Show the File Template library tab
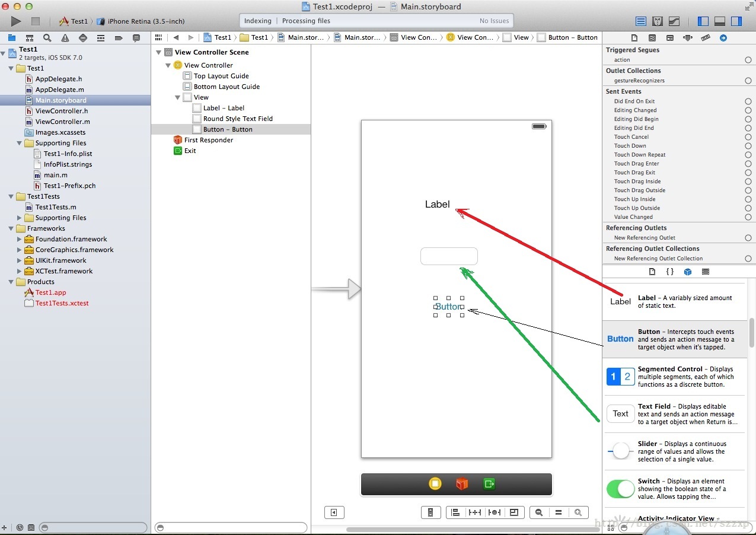Viewport: 756px width, 535px height. pos(652,272)
